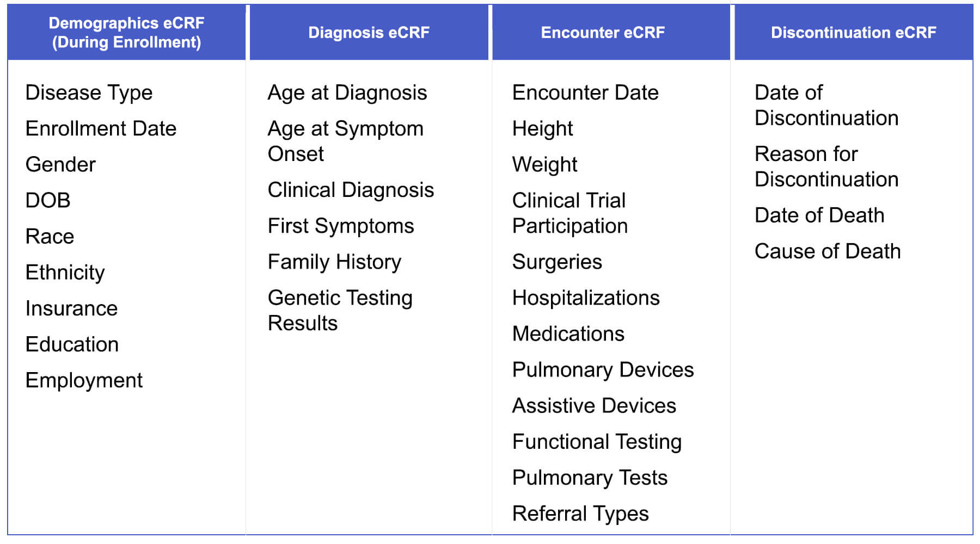Viewport: 980px width, 544px height.
Task: Click Genetic Testing Results
Action: [340, 310]
